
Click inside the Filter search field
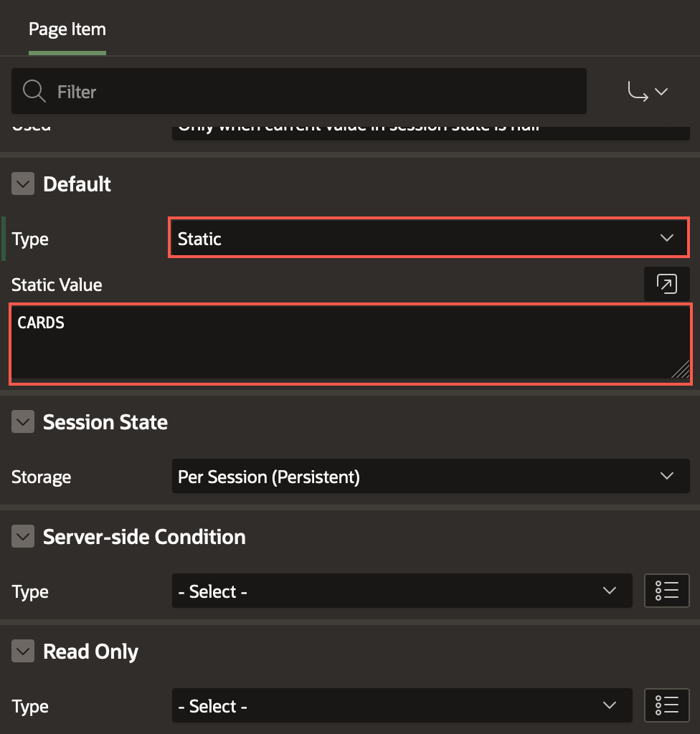coord(316,92)
